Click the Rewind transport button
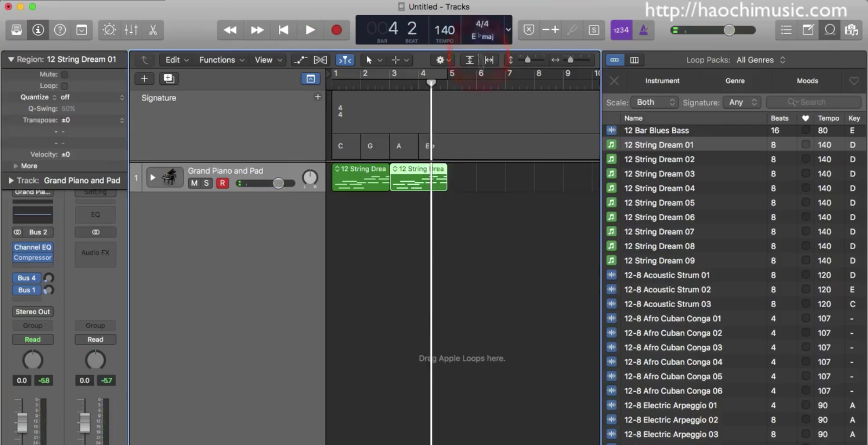The image size is (868, 445). pos(230,30)
